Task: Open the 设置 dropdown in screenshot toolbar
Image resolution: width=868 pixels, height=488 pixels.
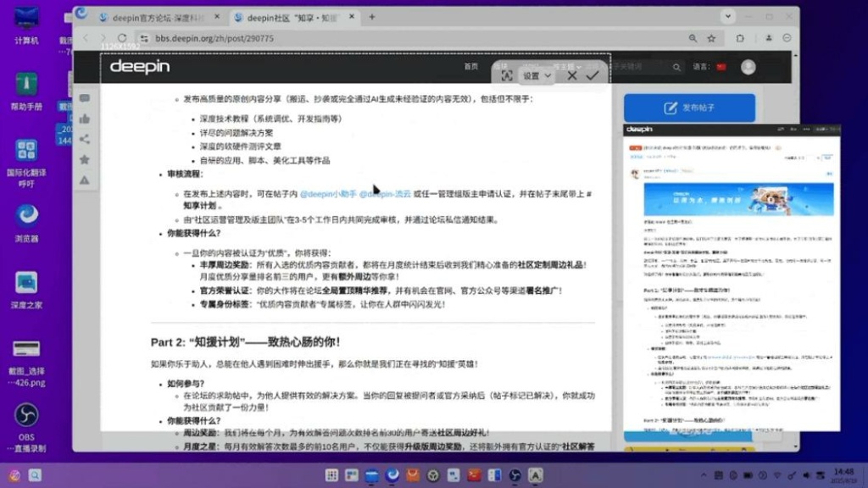Action: pyautogui.click(x=537, y=75)
